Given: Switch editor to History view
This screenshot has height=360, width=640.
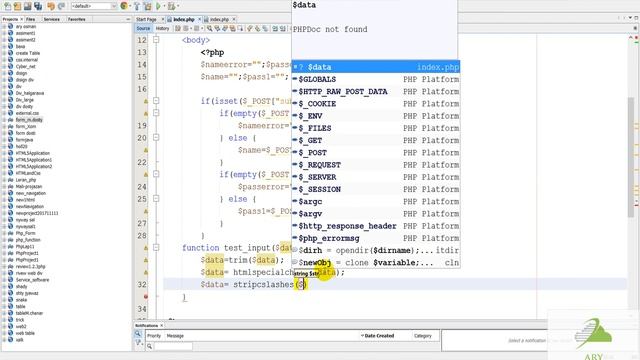Looking at the screenshot, I should pyautogui.click(x=162, y=28).
